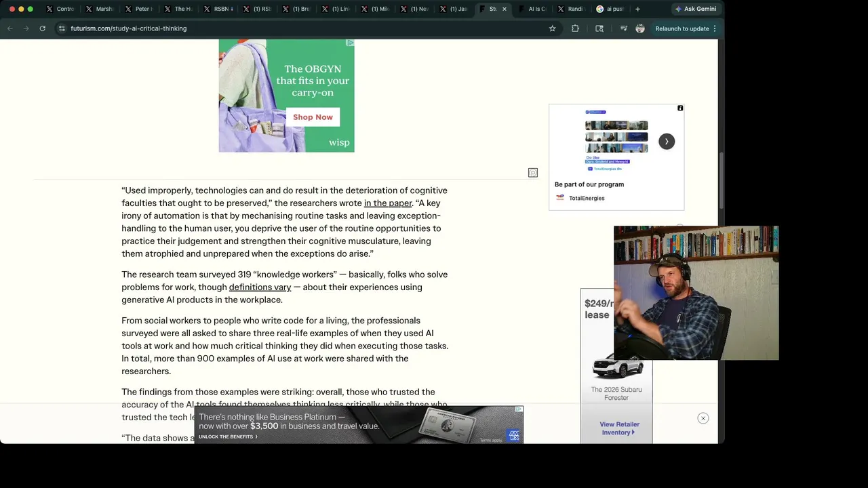Click the info icon on the TotalEnergies ad

680,108
